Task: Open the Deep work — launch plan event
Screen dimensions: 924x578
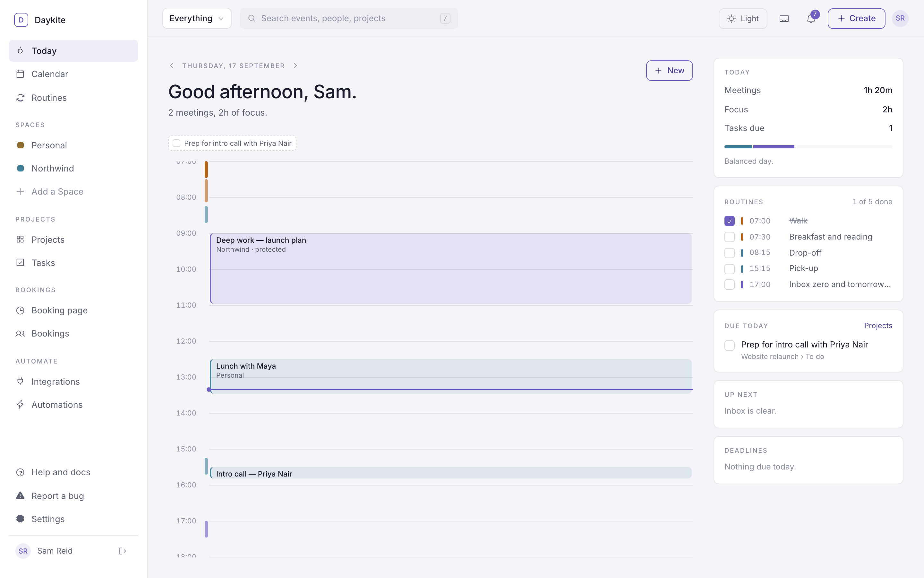Action: 450,269
